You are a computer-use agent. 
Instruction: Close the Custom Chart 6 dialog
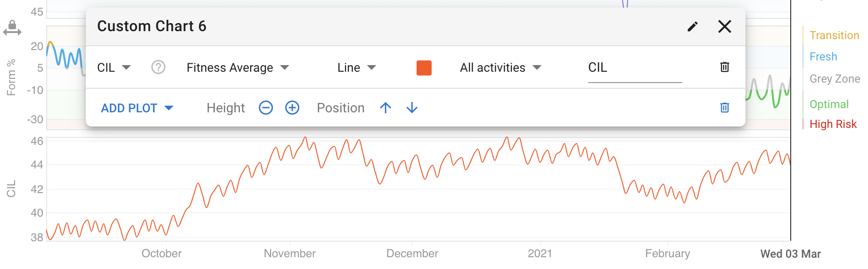[x=725, y=26]
